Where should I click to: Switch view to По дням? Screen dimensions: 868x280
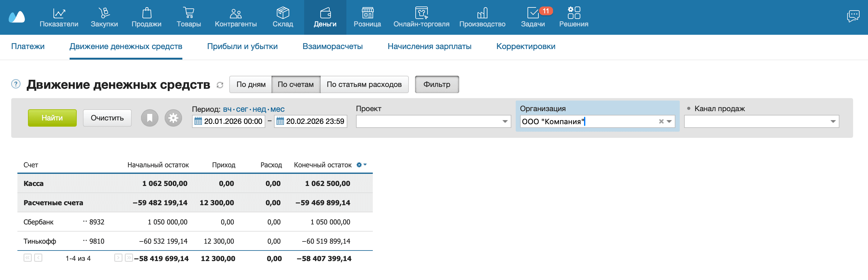(251, 84)
